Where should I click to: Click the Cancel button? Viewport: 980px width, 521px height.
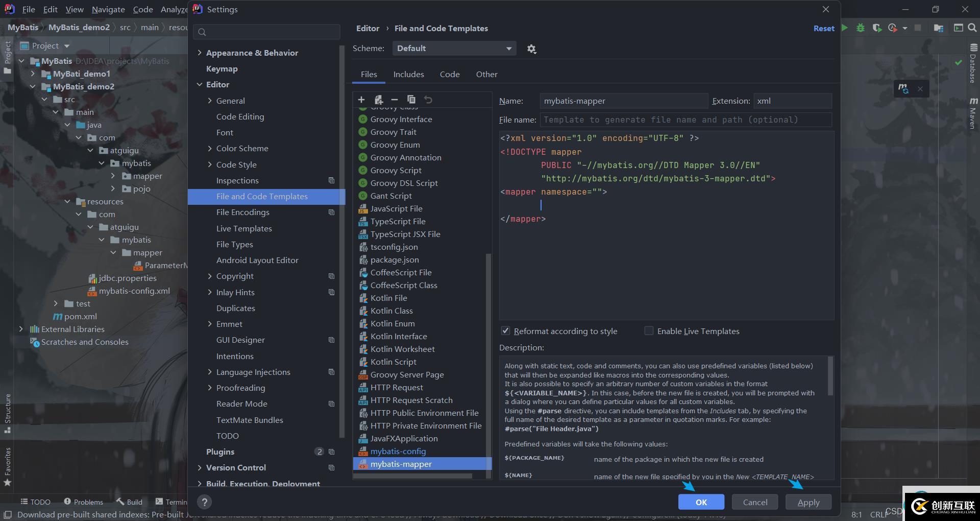pyautogui.click(x=755, y=502)
